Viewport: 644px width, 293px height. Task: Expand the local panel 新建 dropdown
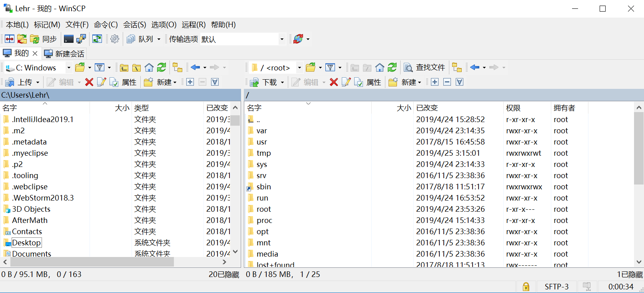(x=175, y=82)
